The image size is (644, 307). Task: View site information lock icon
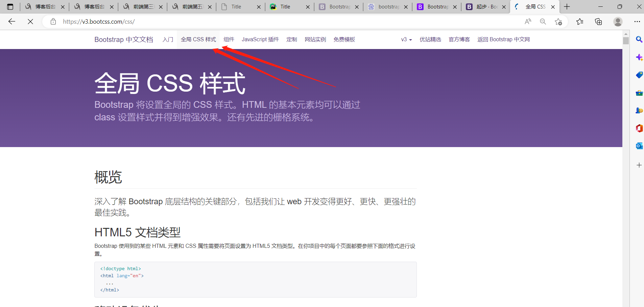tap(53, 22)
